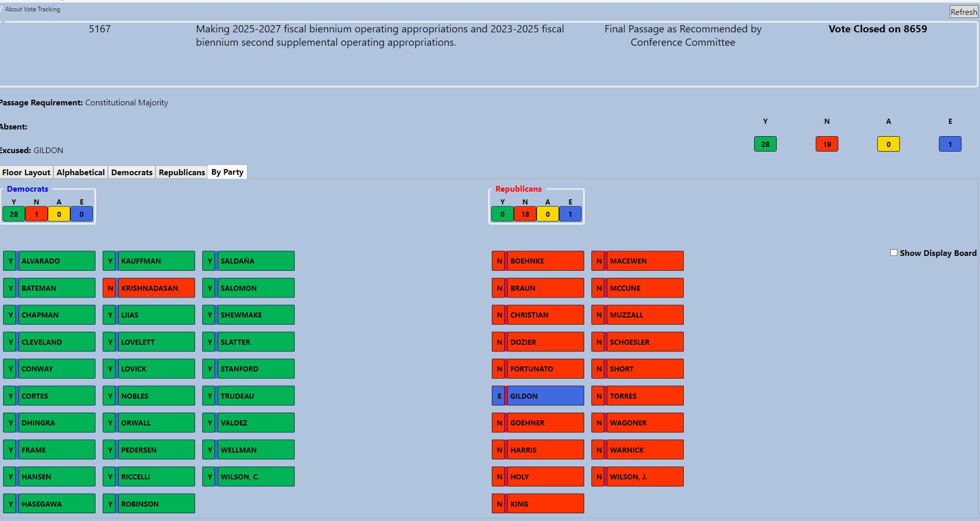Select the PEDERSEN member name tile

tap(156, 450)
